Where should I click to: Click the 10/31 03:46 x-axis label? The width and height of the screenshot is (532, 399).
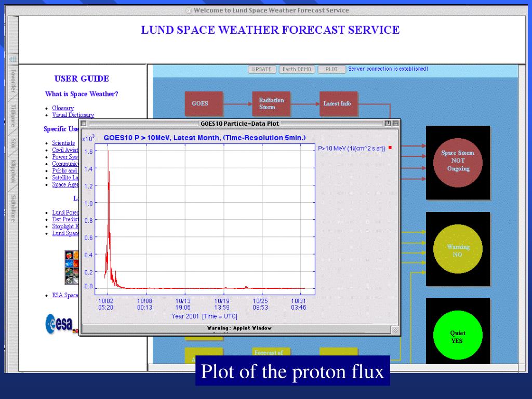(x=298, y=304)
